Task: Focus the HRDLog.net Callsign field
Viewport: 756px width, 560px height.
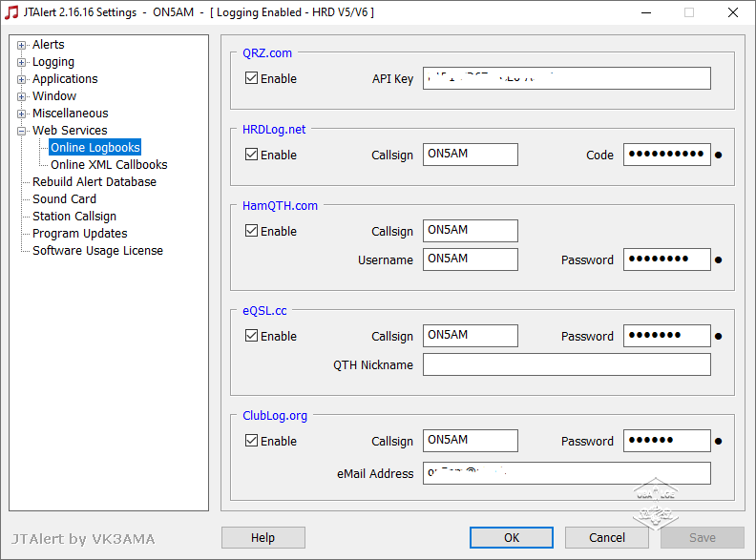Action: pyautogui.click(x=470, y=155)
